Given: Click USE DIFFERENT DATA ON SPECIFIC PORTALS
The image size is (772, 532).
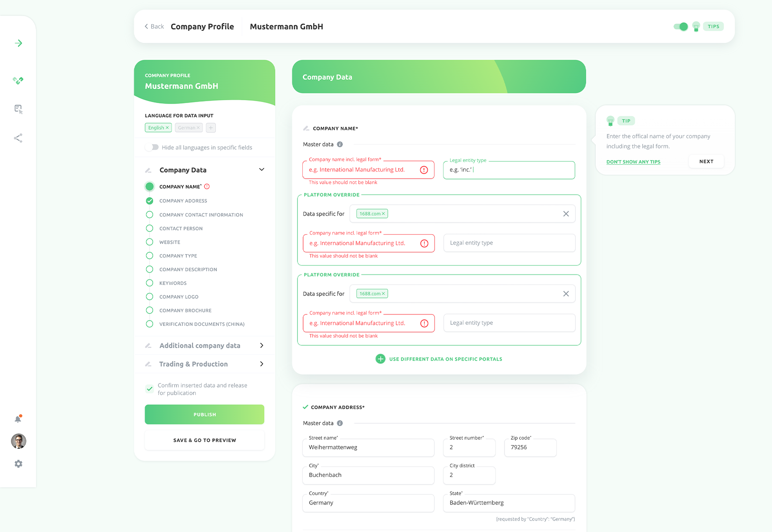Looking at the screenshot, I should (445, 359).
